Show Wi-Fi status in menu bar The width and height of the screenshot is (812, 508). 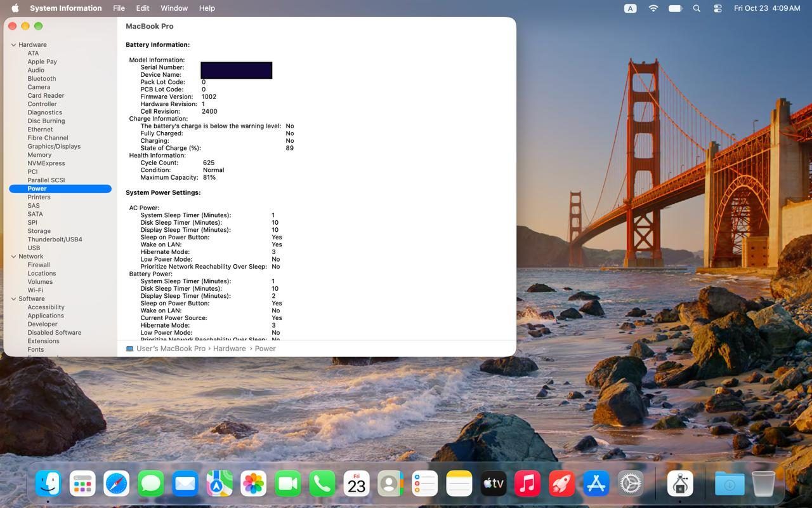coord(653,8)
